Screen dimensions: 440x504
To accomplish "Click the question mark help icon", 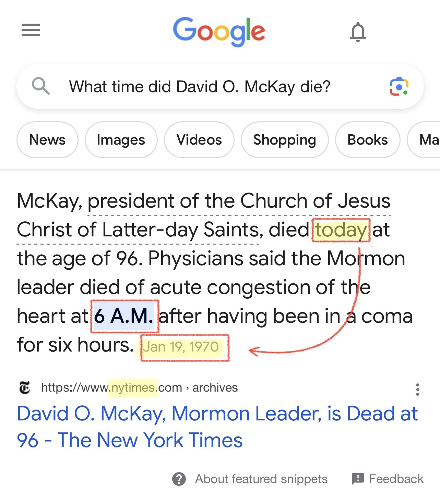I will 179,479.
